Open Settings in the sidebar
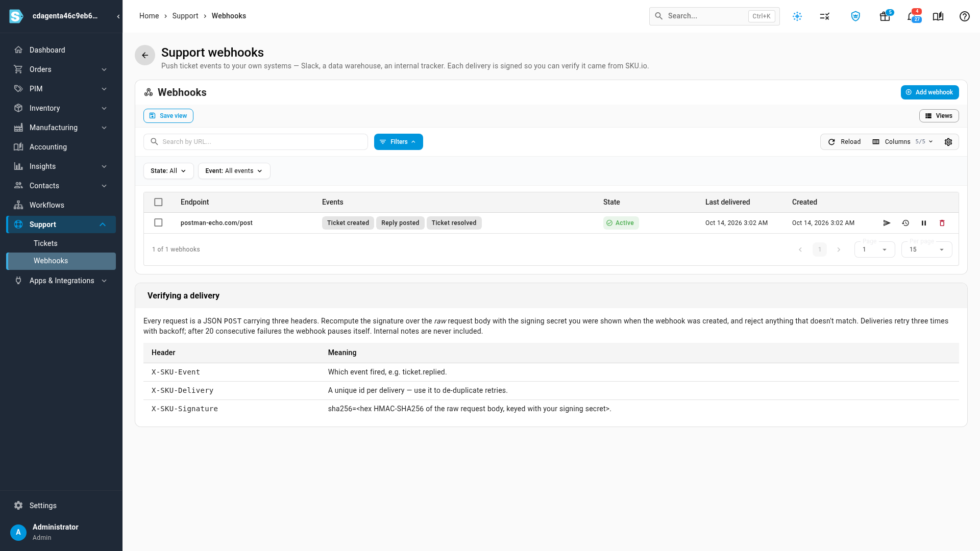 point(61,506)
